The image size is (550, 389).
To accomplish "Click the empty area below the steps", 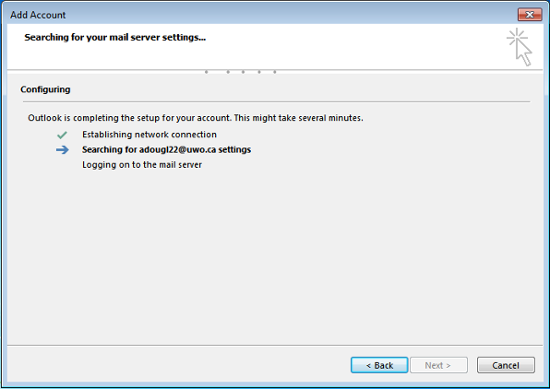I will (275, 258).
